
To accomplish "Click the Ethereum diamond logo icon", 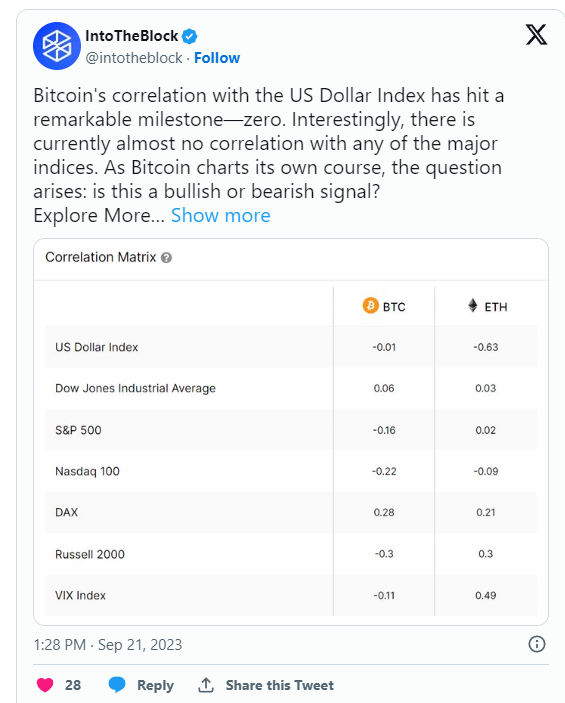I will (x=473, y=305).
